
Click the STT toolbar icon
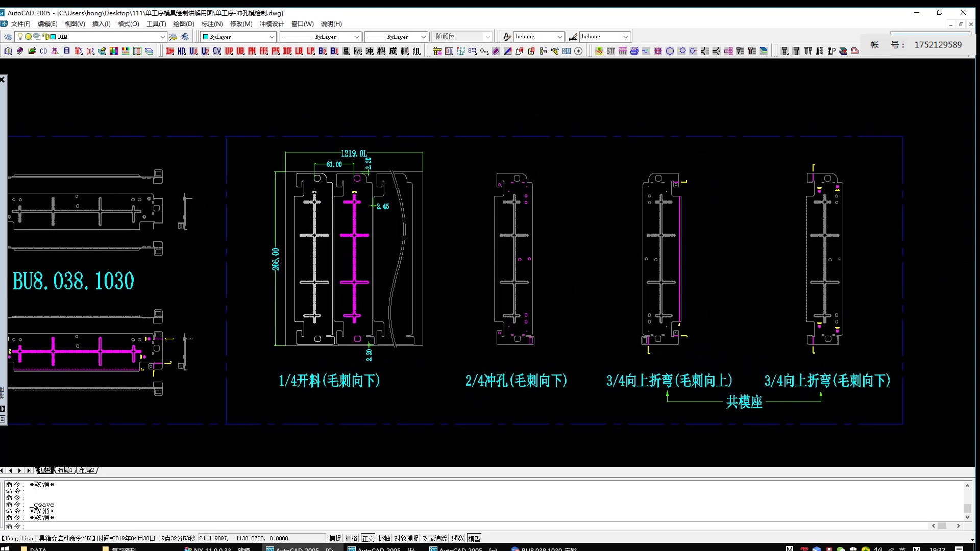click(610, 51)
